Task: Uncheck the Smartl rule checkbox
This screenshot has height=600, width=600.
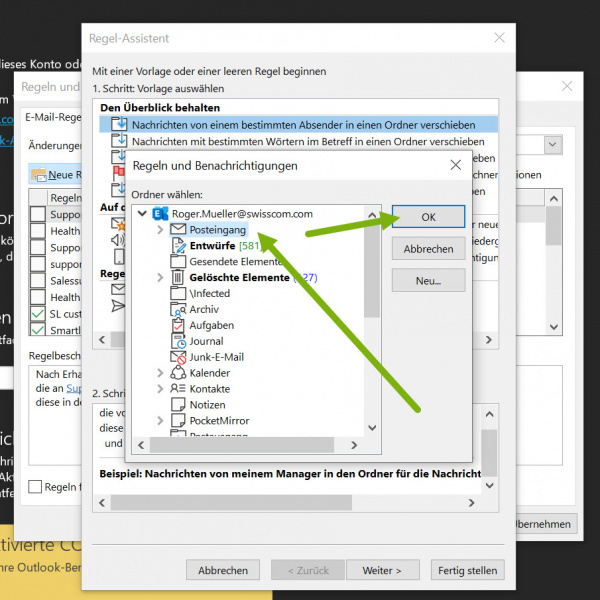Action: pos(38,329)
